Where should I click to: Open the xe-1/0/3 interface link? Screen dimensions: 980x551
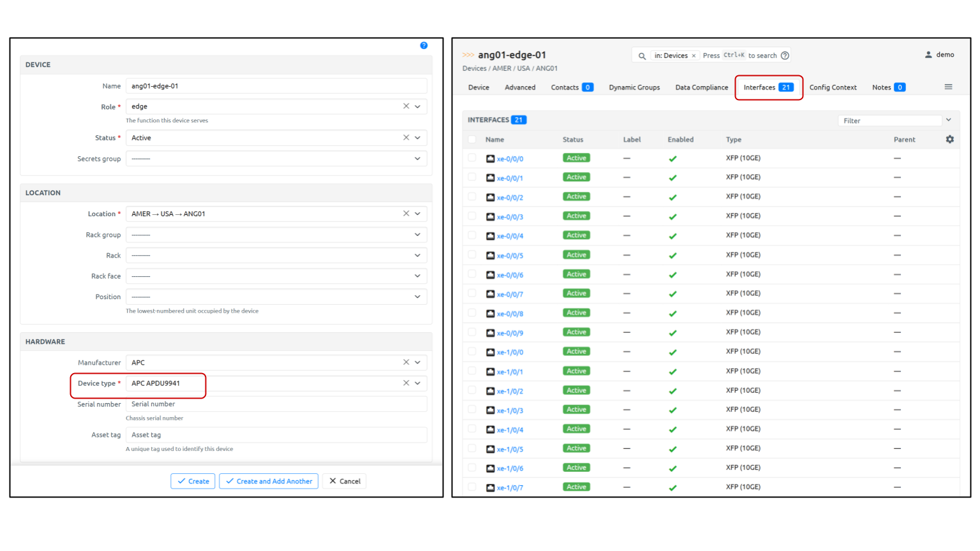510,411
